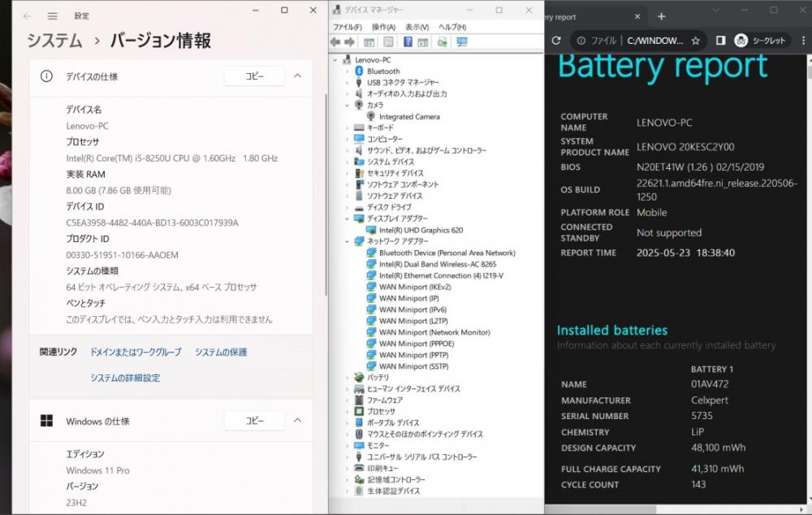Click the back arrow in Device Manager toolbar

[335, 42]
